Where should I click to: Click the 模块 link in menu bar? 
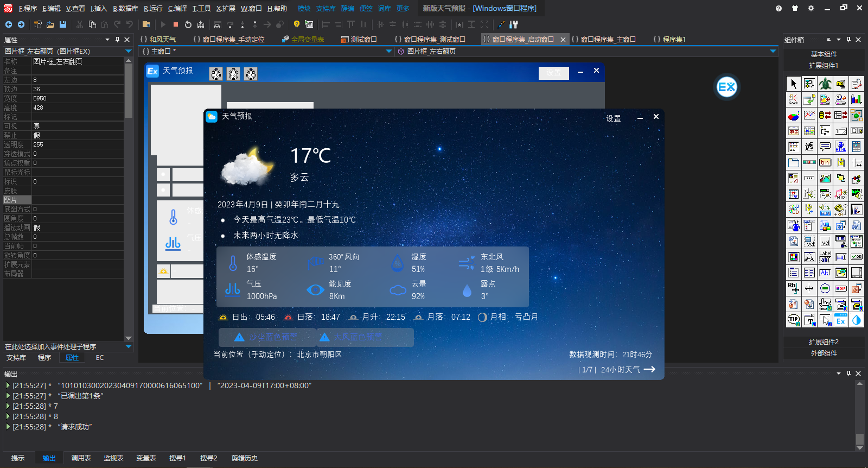(x=304, y=8)
